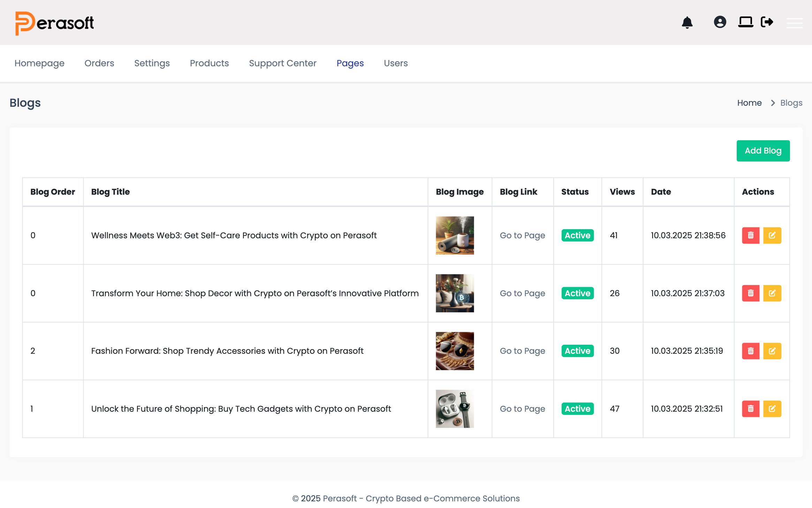The width and height of the screenshot is (812, 508).
Task: Open the Pages menu
Action: click(350, 63)
